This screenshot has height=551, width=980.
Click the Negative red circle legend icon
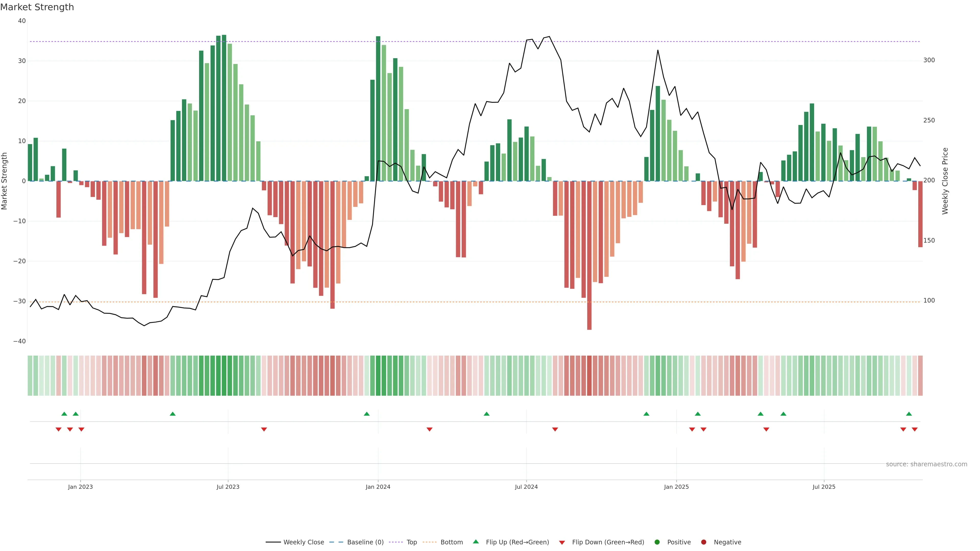point(703,542)
